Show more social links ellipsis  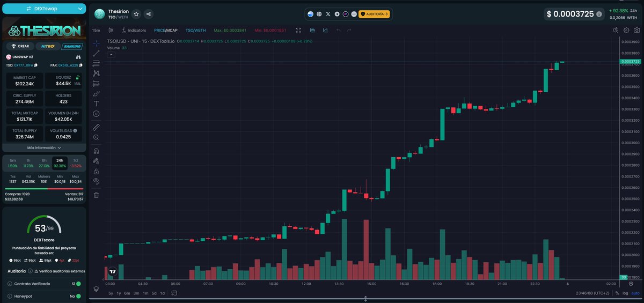(354, 14)
